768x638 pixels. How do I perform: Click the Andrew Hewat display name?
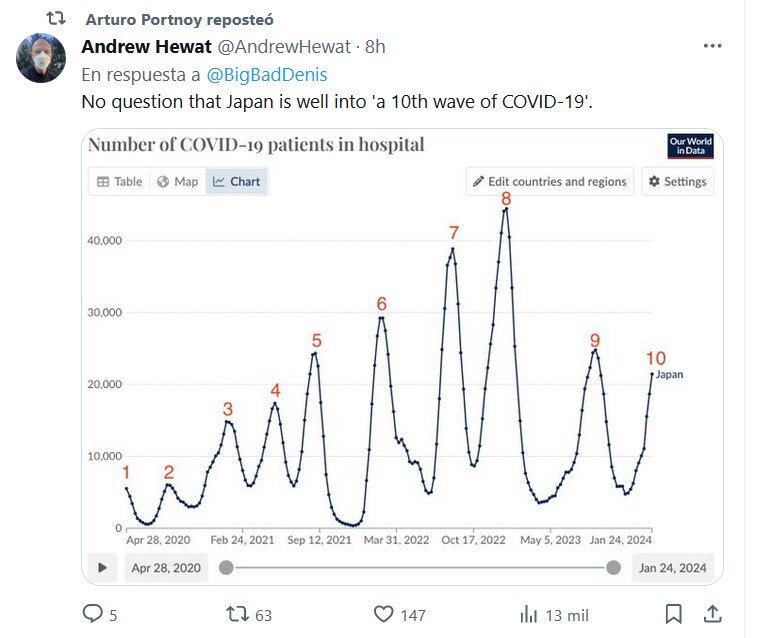145,47
